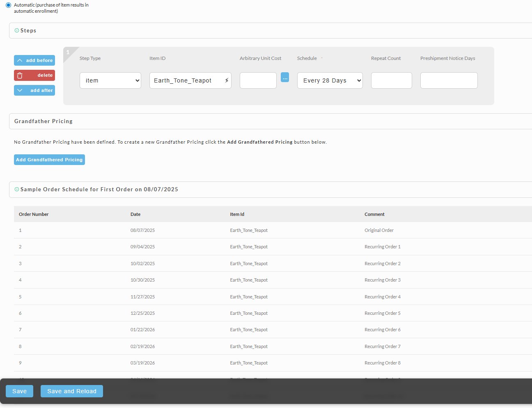This screenshot has width=532, height=408.
Task: Click the date 12/25/2025 cell
Action: click(x=143, y=313)
